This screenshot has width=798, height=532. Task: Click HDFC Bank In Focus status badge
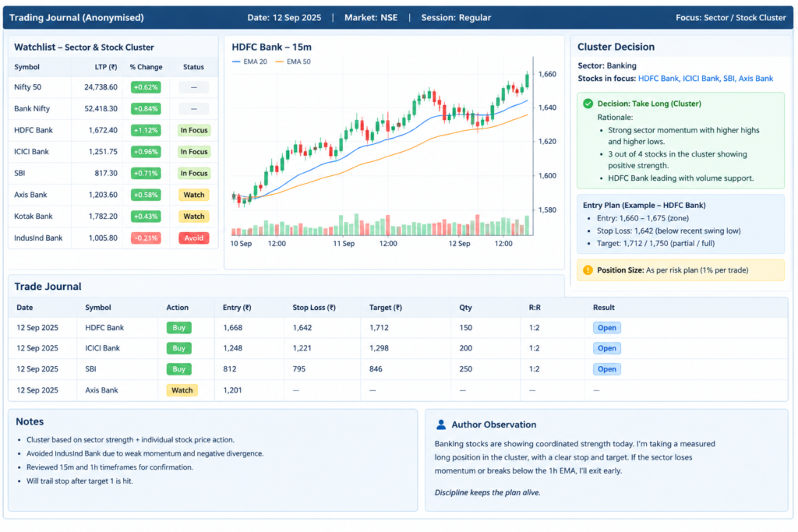point(194,130)
